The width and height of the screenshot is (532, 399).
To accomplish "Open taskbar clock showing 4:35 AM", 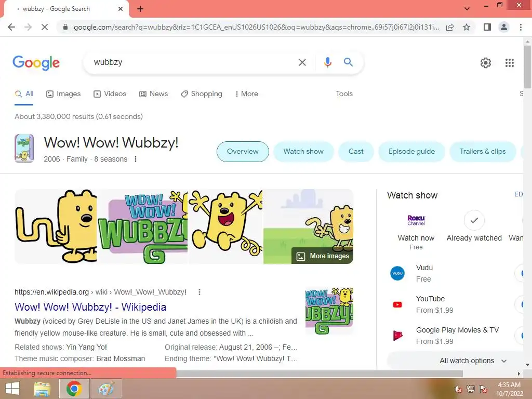I will point(509,389).
